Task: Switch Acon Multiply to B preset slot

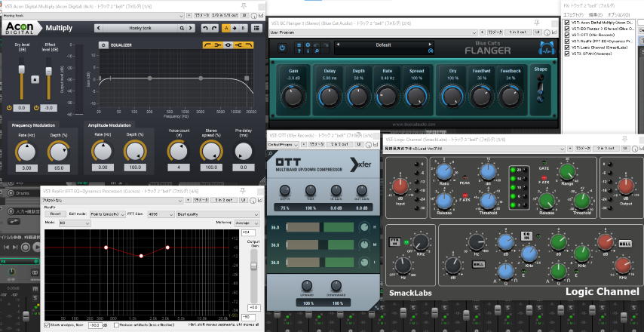Action: (244, 28)
